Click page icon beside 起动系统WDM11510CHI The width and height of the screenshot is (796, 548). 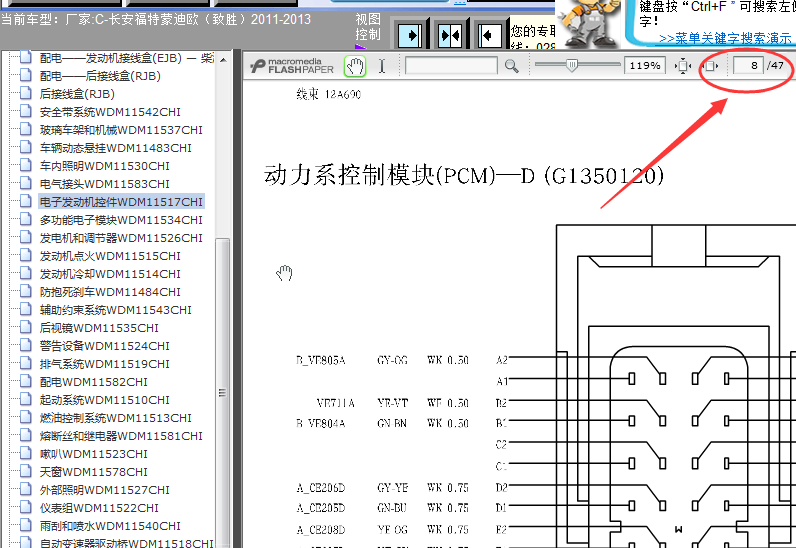25,399
